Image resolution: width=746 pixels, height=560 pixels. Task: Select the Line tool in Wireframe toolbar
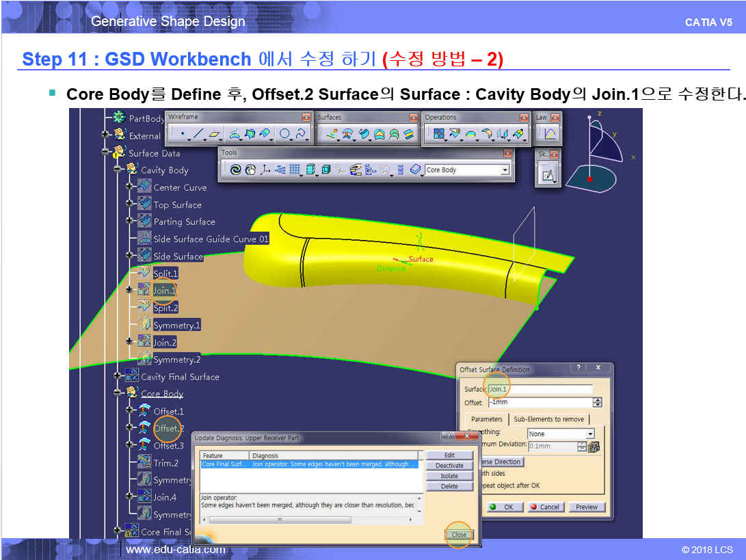[198, 134]
